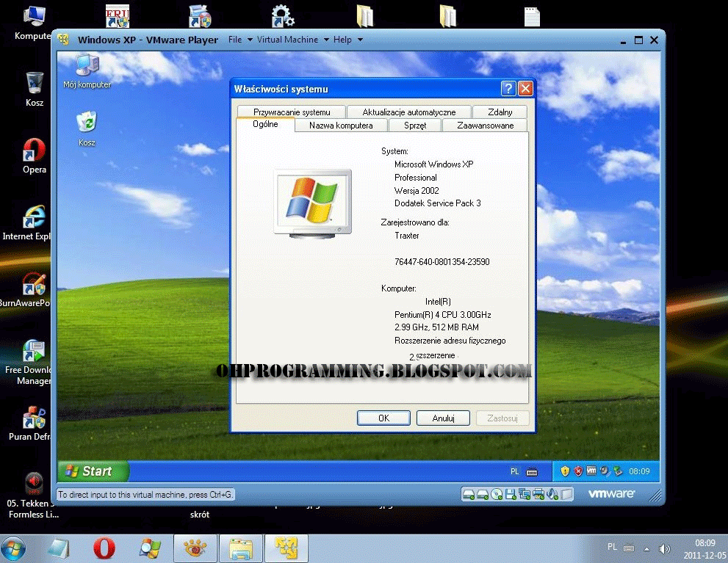The width and height of the screenshot is (728, 563).
Task: Open the File dropdown in VMware Player
Action: coord(240,40)
